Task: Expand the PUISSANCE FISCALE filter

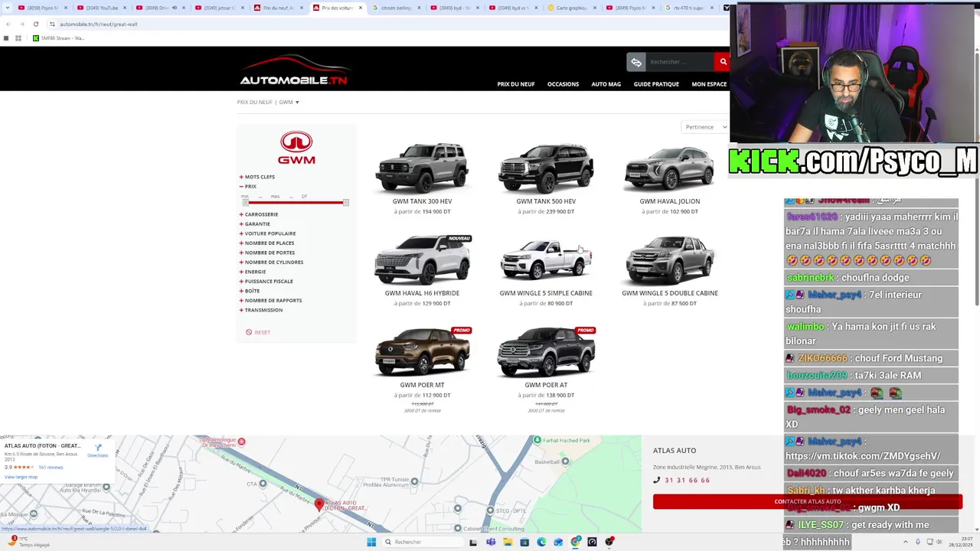Action: pyautogui.click(x=266, y=282)
